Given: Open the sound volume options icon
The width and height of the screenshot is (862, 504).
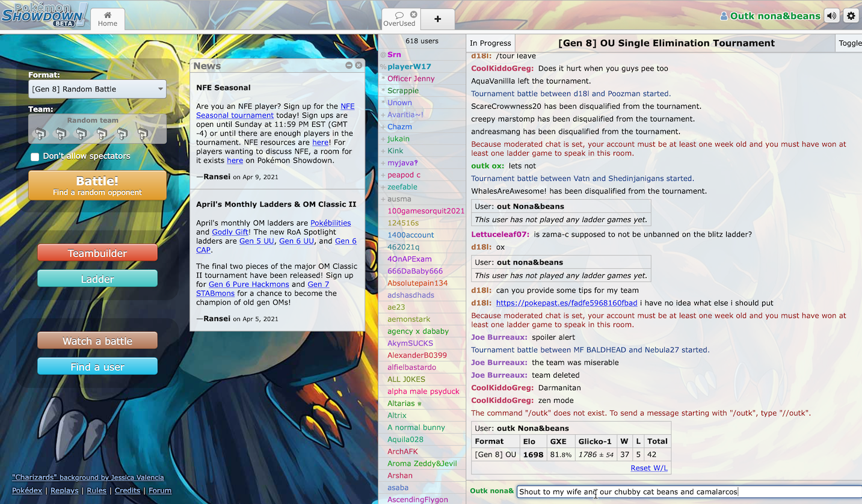Looking at the screenshot, I should click(x=832, y=16).
